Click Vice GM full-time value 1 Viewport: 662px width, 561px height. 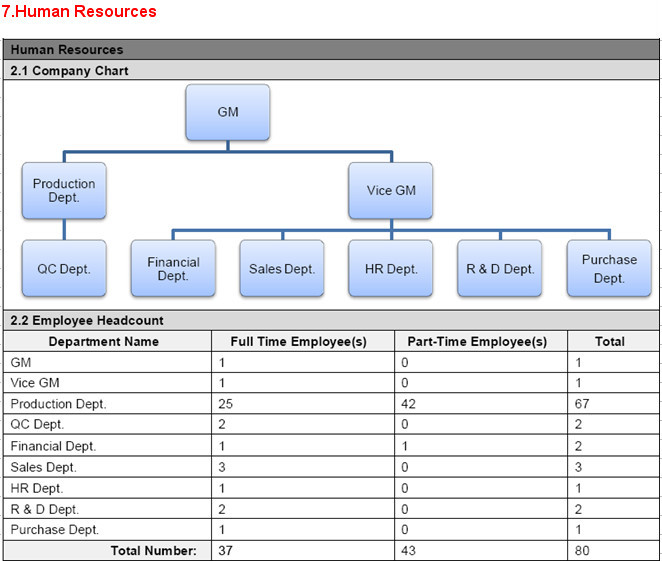pyautogui.click(x=222, y=383)
